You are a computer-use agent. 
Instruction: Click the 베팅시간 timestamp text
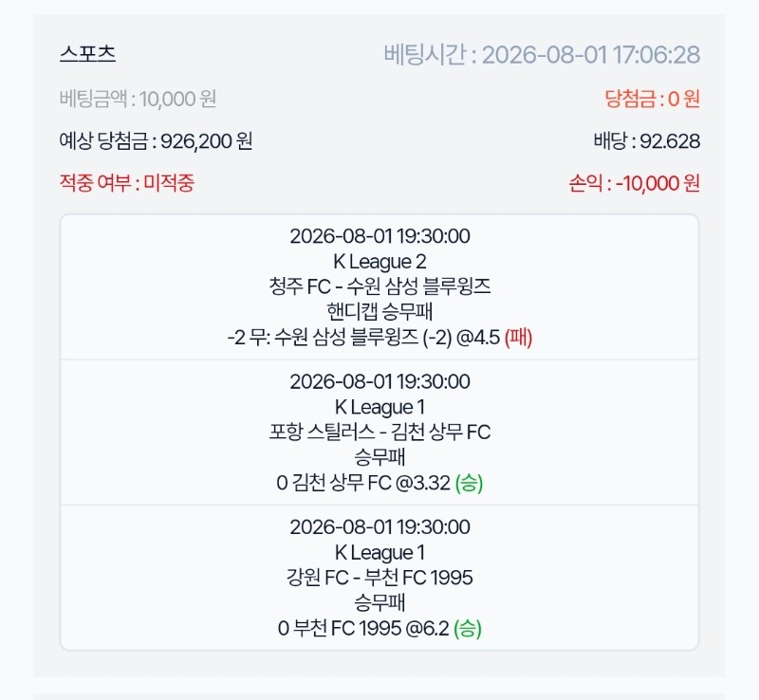pos(542,55)
